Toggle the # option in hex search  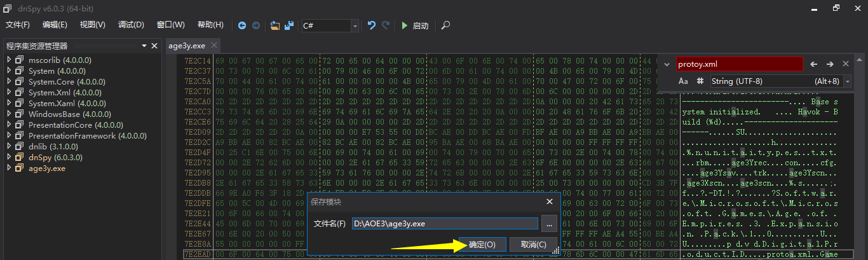click(x=700, y=81)
